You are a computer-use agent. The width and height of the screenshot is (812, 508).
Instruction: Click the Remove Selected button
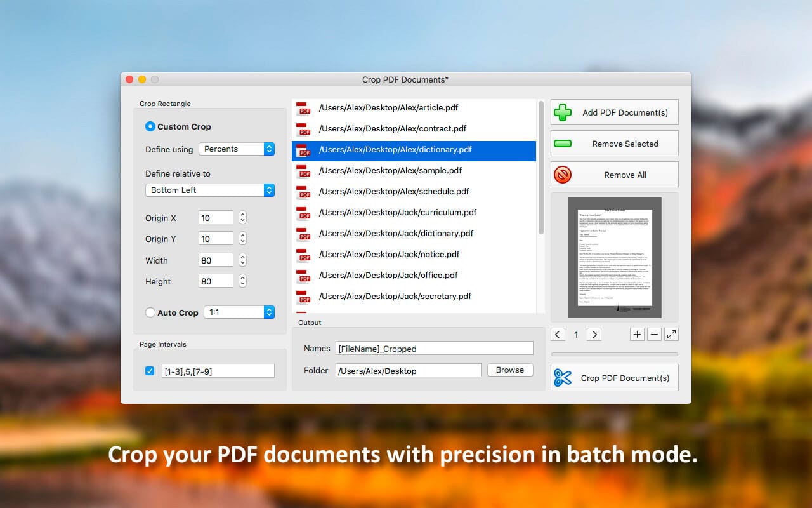(615, 144)
